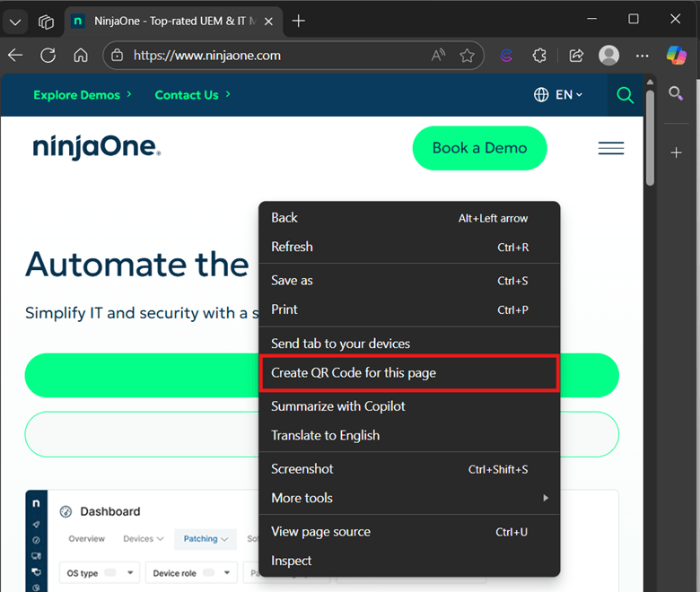The image size is (700, 592).
Task: Click the scrollbar up arrow
Action: pos(650,83)
